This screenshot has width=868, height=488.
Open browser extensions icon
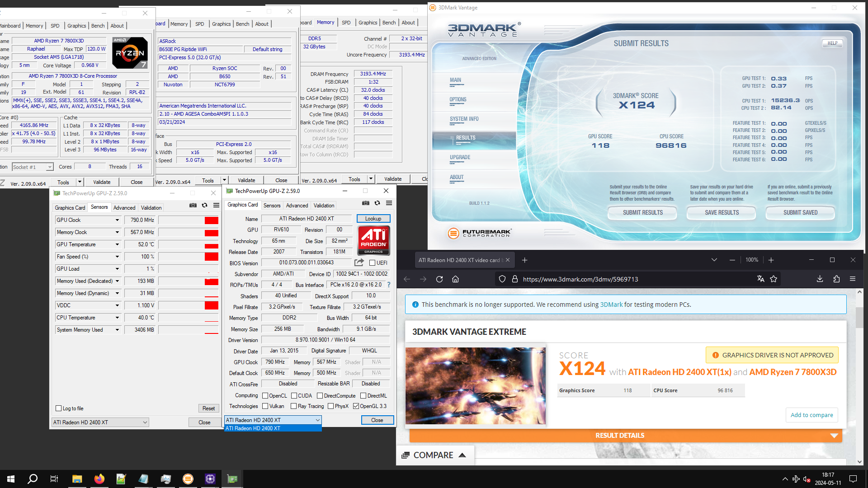836,279
